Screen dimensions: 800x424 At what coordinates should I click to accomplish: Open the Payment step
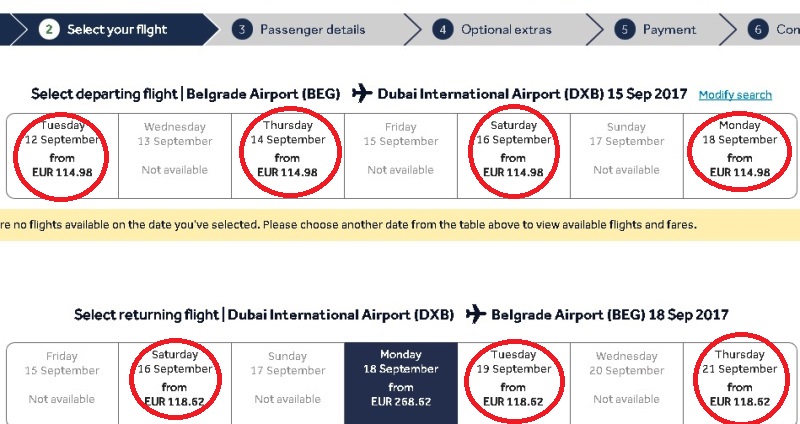pos(669,29)
